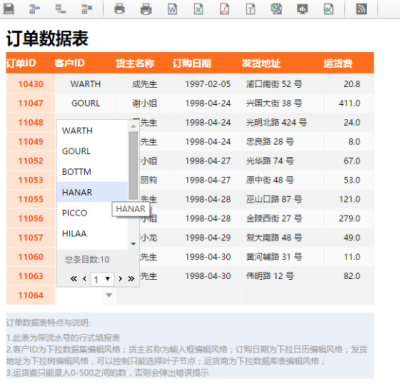400x383 pixels.
Task: Click the save floppy-disk toolbar icon
Action: [x=9, y=9]
